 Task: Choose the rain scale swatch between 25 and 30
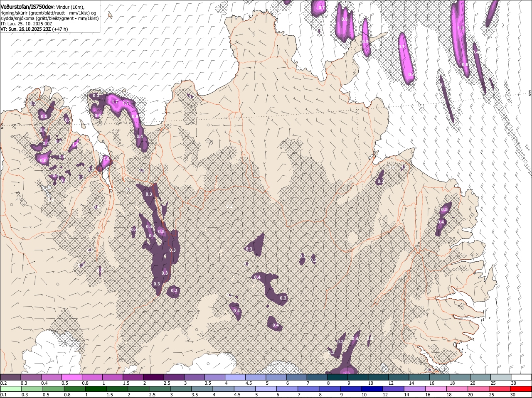499,389
